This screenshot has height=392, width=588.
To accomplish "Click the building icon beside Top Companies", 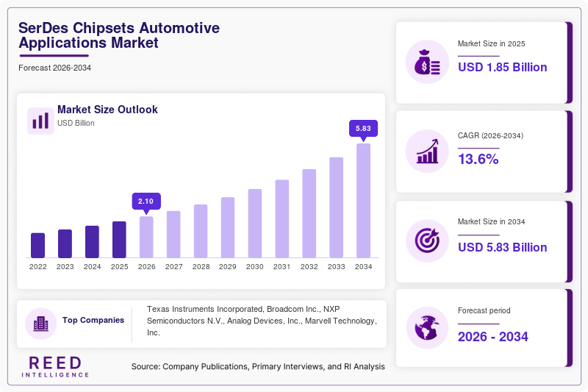I will (x=41, y=324).
